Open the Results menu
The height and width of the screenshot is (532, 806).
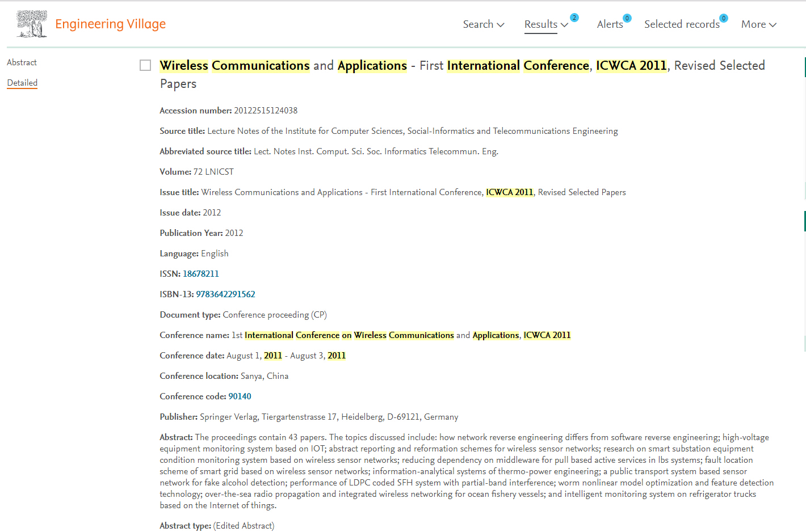(x=546, y=24)
